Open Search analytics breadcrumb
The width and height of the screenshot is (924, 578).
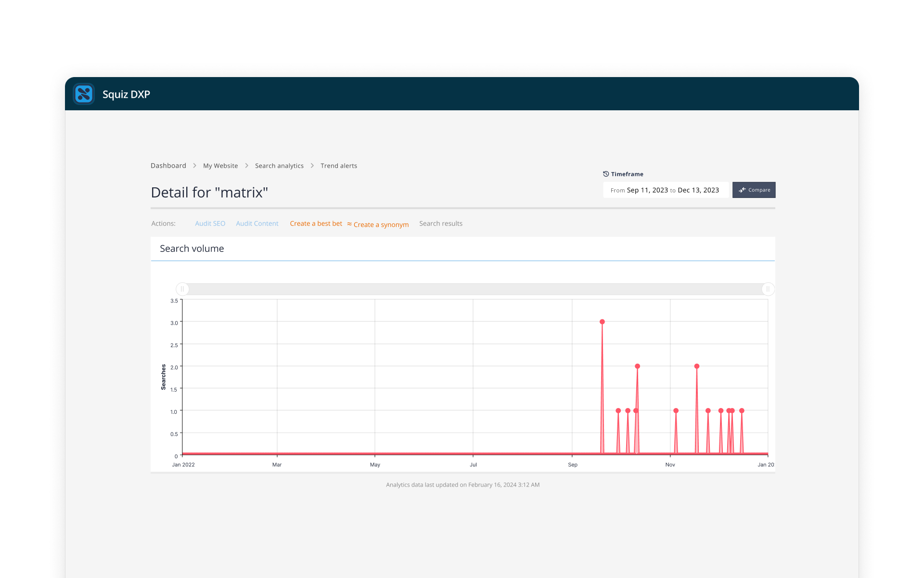(x=279, y=166)
